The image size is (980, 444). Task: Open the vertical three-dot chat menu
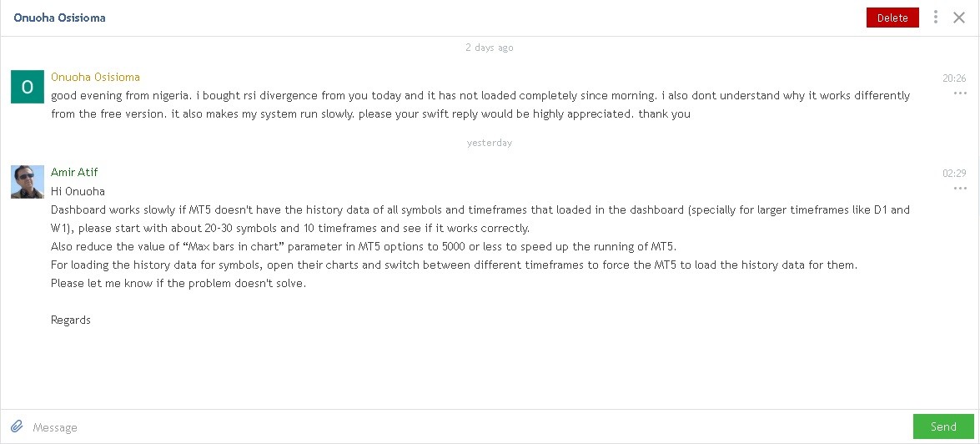coord(936,18)
